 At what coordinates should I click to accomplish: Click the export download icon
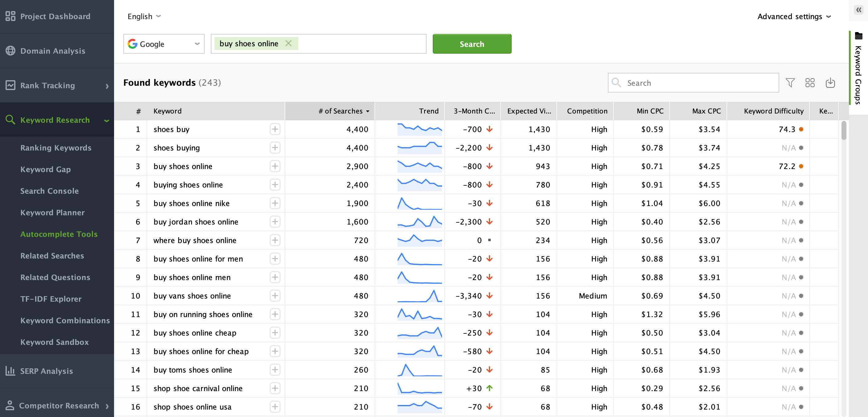(830, 83)
